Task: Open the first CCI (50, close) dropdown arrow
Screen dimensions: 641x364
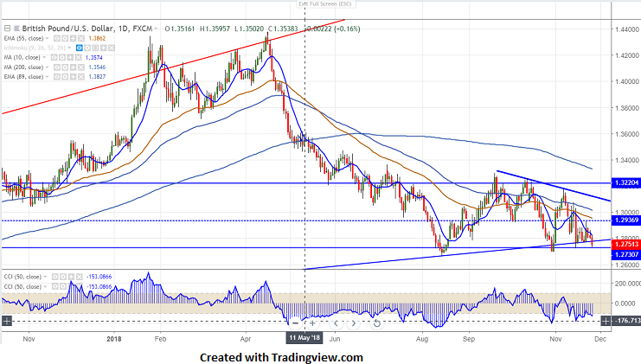Action: (45, 277)
